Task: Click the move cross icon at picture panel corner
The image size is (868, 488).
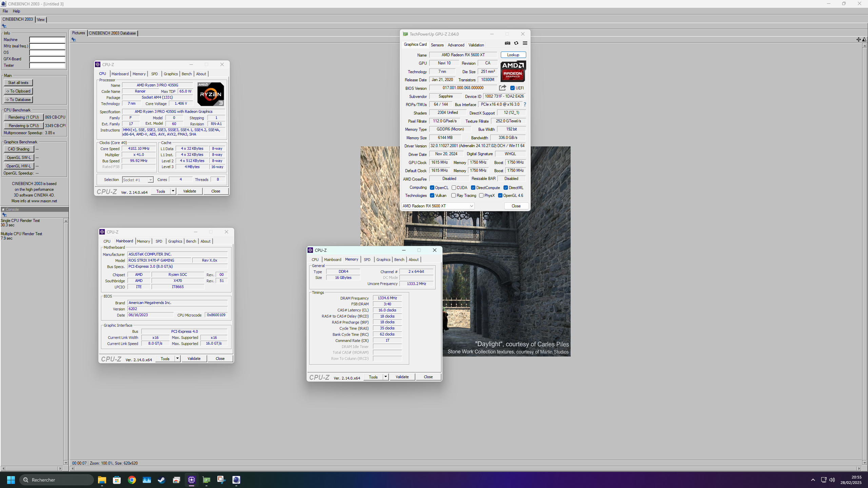Action: 859,40
